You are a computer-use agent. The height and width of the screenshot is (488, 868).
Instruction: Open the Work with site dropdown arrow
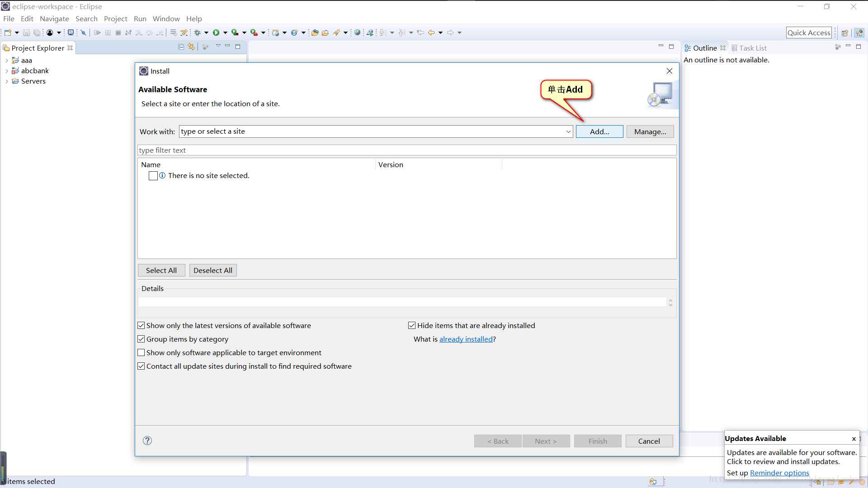tap(568, 131)
